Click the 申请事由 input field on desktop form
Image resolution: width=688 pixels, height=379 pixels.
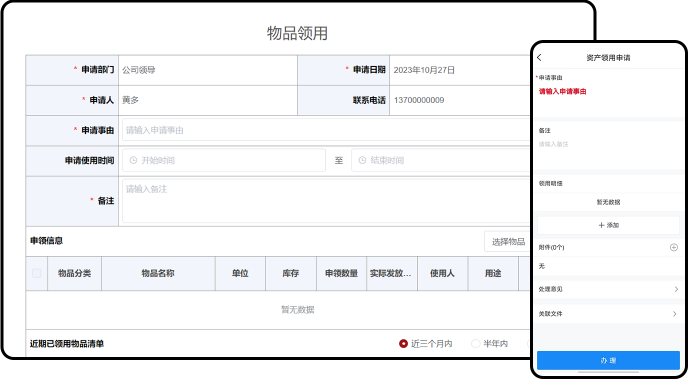[327, 130]
